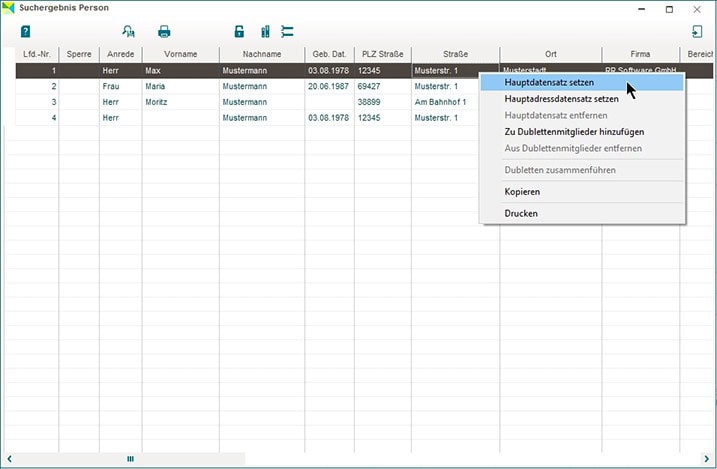The height and width of the screenshot is (469, 717).
Task: Click left arrow of horizontal scrollbar
Action: (9, 459)
